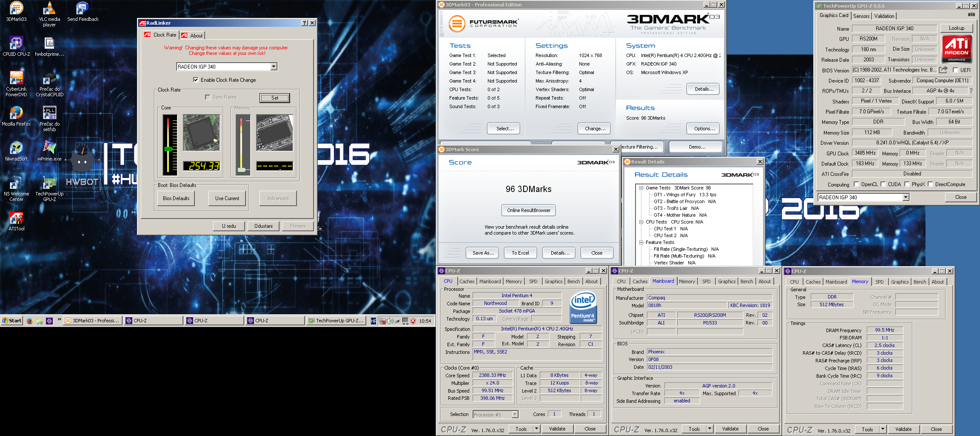Open Caches tab in left CPU-Z window
Image resolution: width=980 pixels, height=436 pixels.
pos(467,281)
